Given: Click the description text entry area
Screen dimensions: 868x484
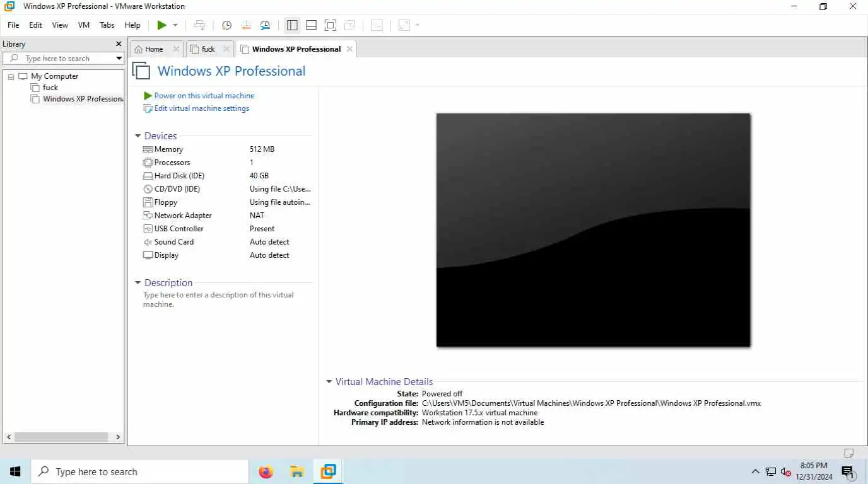Looking at the screenshot, I should (219, 299).
